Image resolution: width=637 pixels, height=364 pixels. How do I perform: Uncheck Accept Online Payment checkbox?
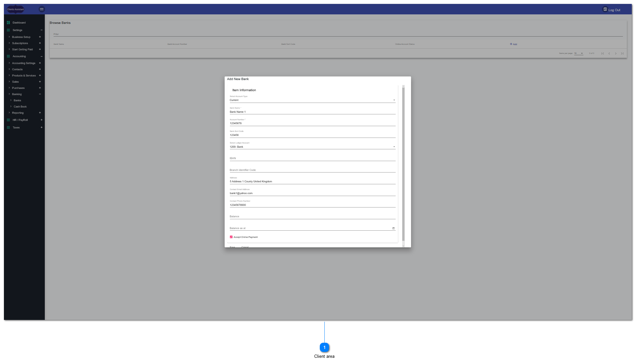[231, 237]
